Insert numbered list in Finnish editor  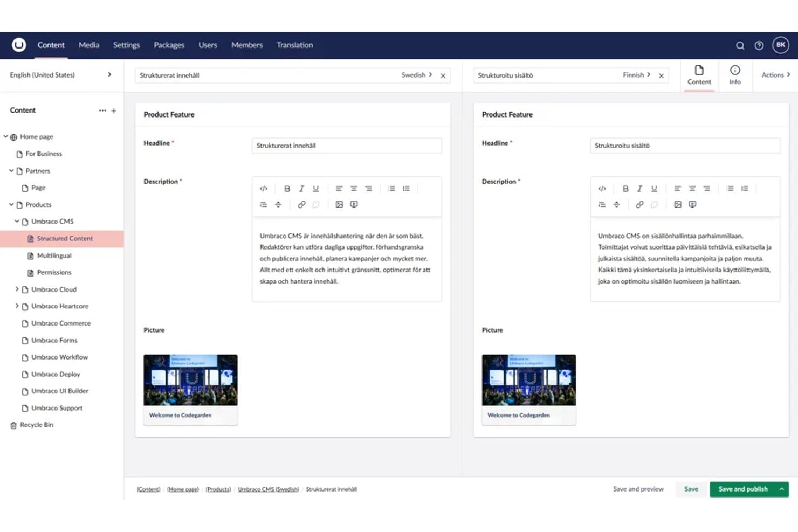[745, 189]
